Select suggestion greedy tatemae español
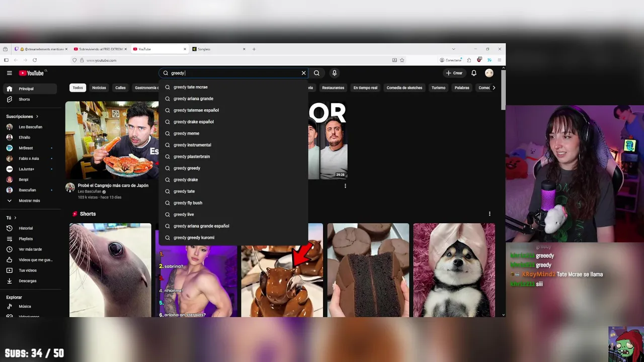Viewport: 644px width, 362px height. pyautogui.click(x=233, y=110)
